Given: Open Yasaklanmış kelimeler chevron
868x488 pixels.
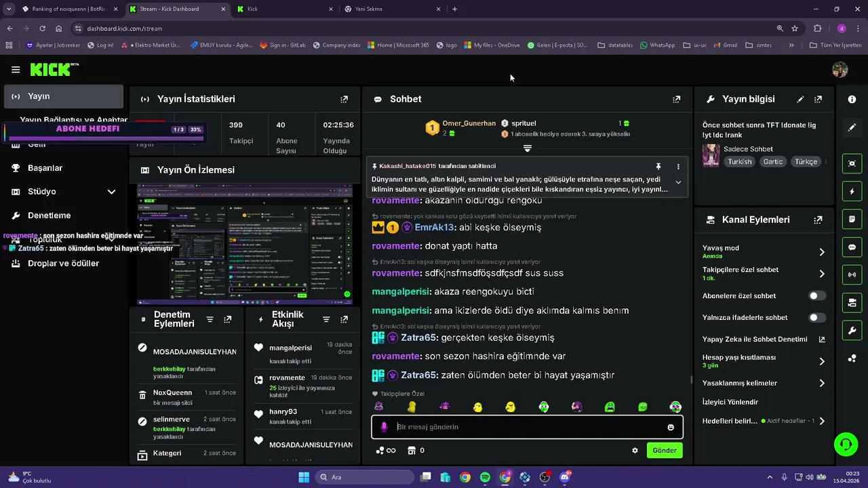Looking at the screenshot, I should click(x=821, y=383).
